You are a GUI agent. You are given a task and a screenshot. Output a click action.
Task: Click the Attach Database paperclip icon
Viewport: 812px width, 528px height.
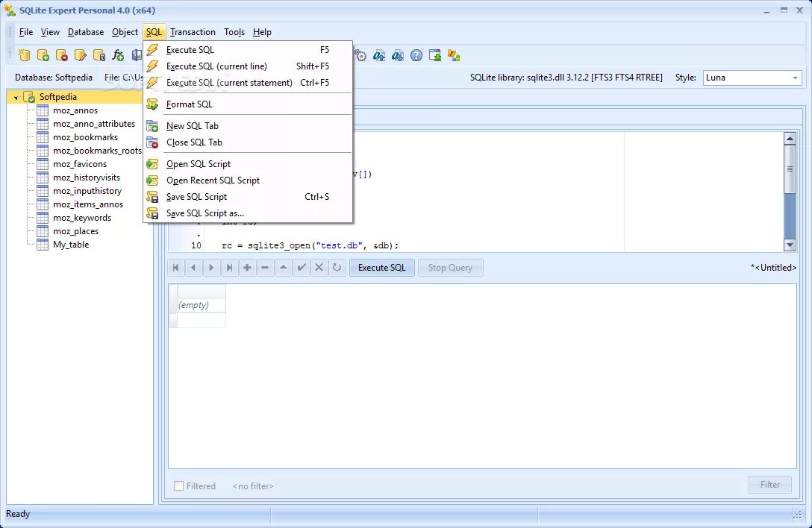click(99, 55)
